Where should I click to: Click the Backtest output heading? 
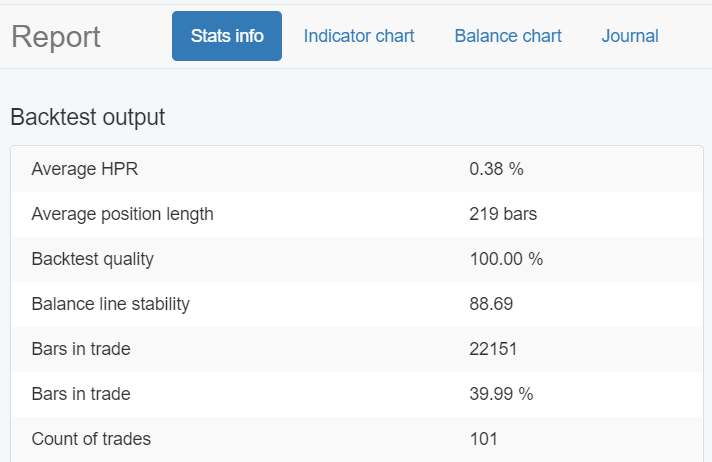[x=87, y=117]
